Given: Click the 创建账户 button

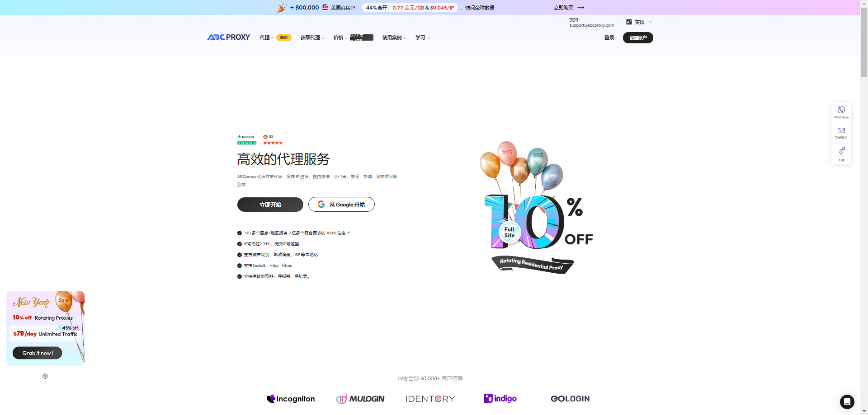Looking at the screenshot, I should point(637,38).
